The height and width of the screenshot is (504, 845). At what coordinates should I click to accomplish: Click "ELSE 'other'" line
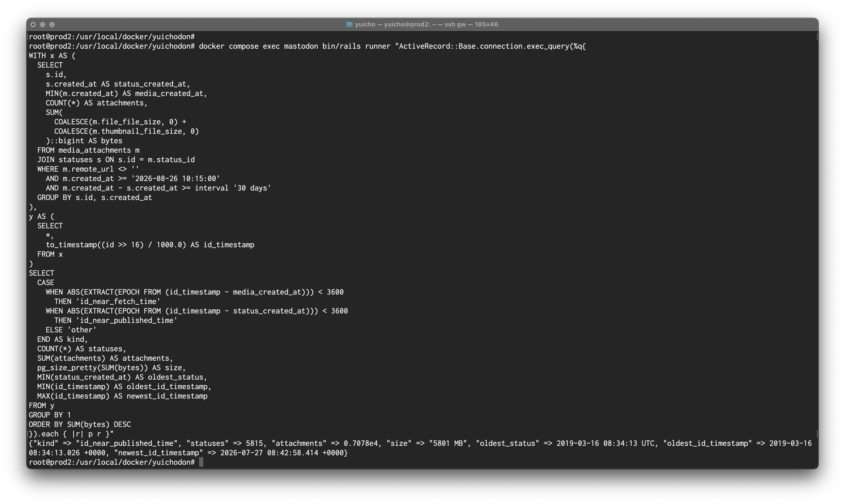(x=71, y=330)
